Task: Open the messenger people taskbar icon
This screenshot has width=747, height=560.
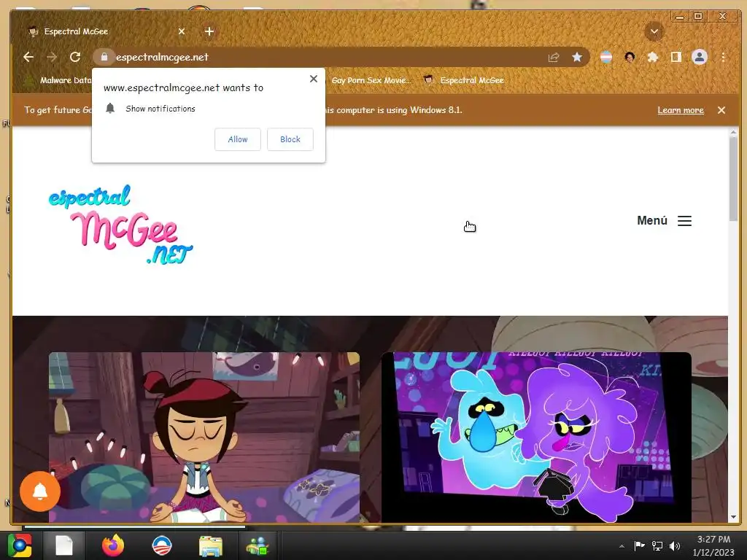Action: pyautogui.click(x=258, y=545)
